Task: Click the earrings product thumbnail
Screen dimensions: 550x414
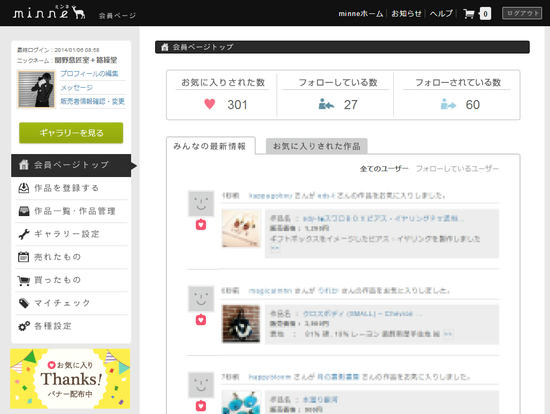Action: [241, 228]
